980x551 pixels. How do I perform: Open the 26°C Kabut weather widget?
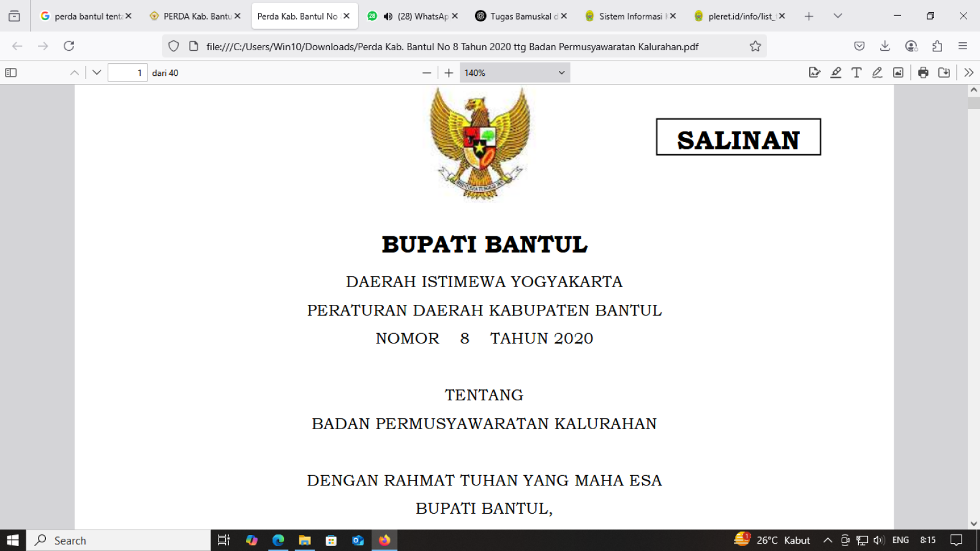click(772, 540)
